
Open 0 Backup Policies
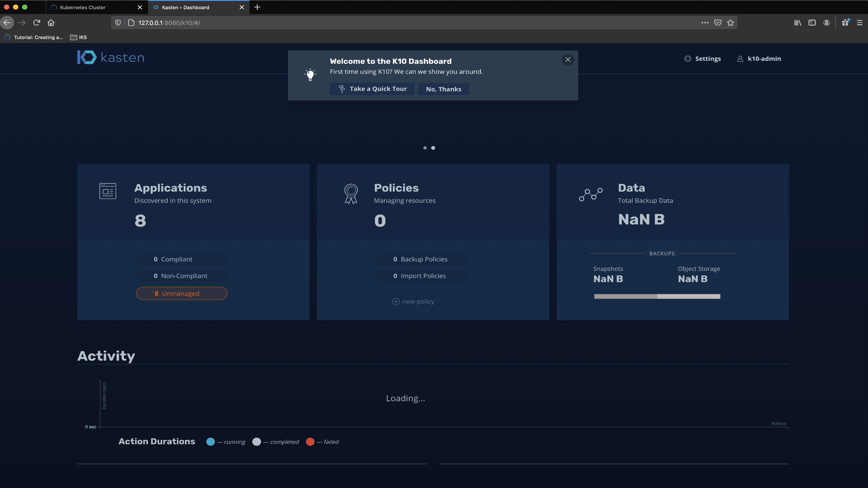pyautogui.click(x=421, y=259)
